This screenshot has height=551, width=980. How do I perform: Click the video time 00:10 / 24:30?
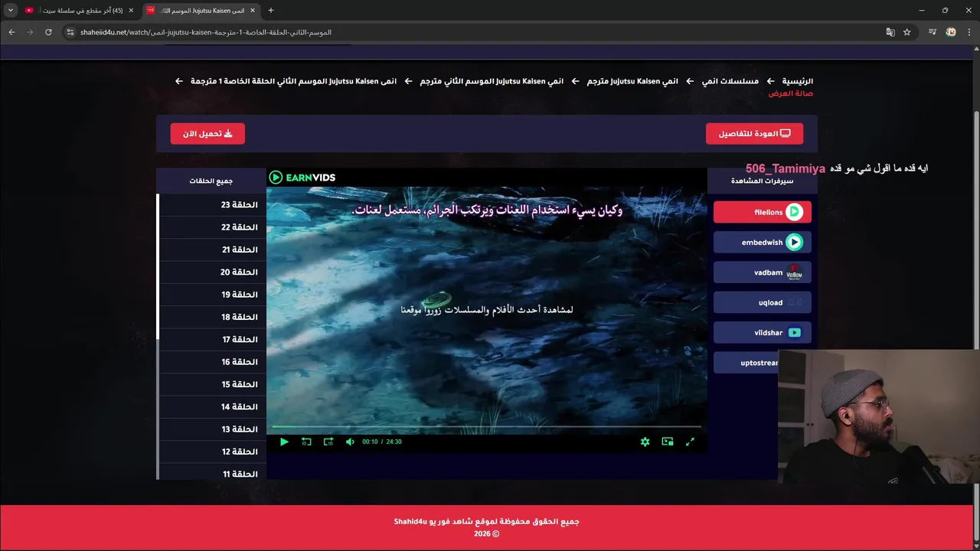click(382, 442)
